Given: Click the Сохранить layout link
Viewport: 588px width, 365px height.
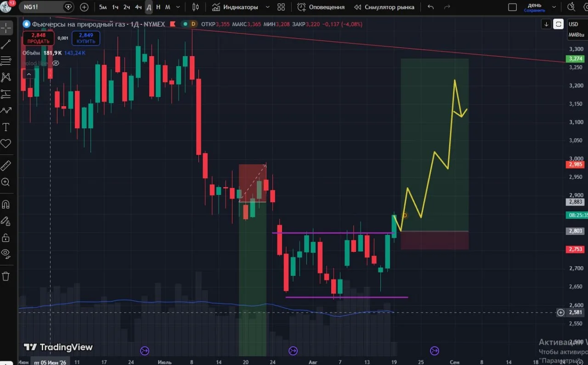Looking at the screenshot, I should (x=534, y=10).
